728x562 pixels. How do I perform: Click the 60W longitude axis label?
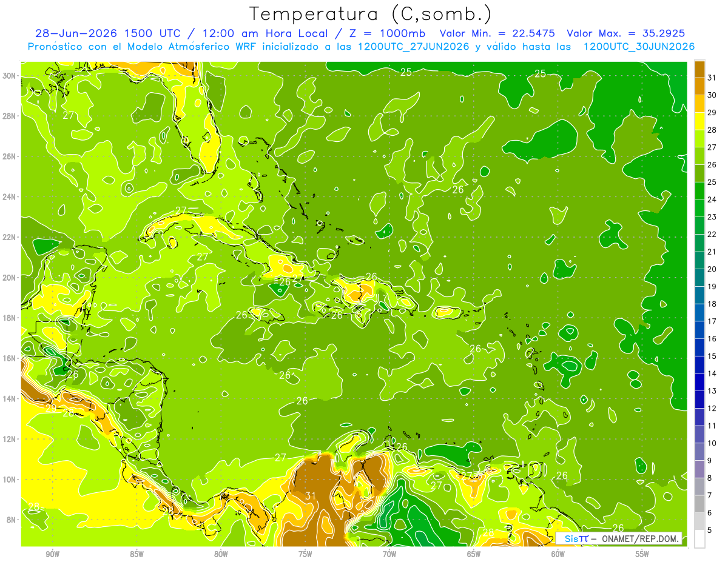click(x=558, y=554)
